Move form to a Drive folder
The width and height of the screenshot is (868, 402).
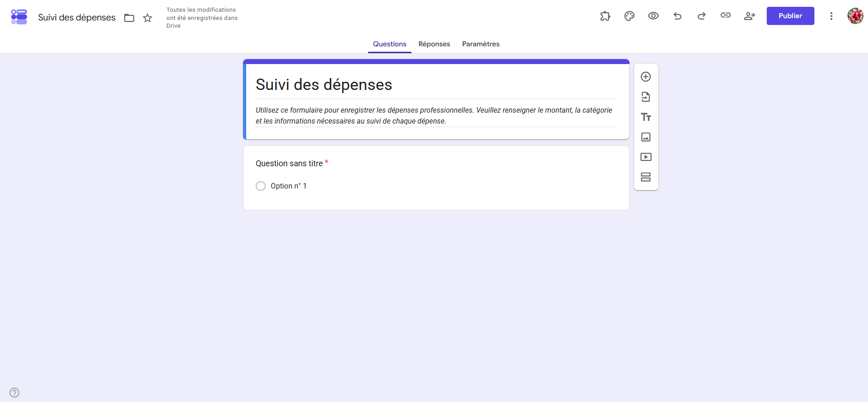(129, 18)
